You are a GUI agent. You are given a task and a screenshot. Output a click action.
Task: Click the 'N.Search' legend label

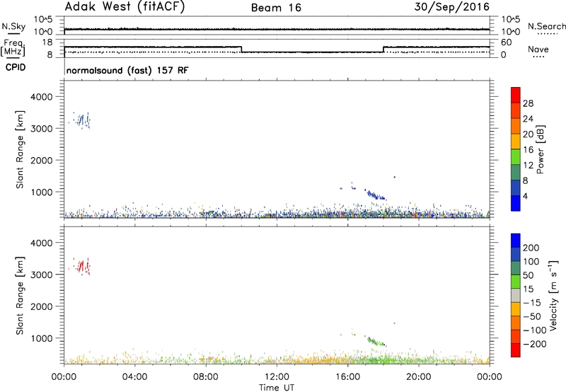pos(546,26)
